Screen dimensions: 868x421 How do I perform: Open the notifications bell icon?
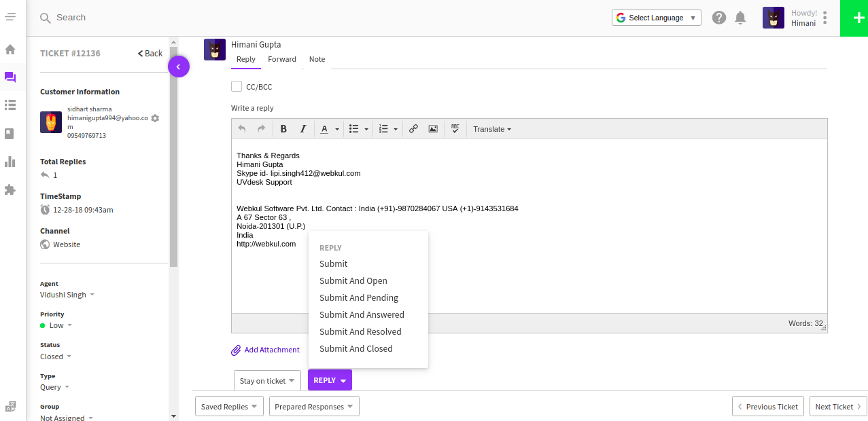point(740,18)
